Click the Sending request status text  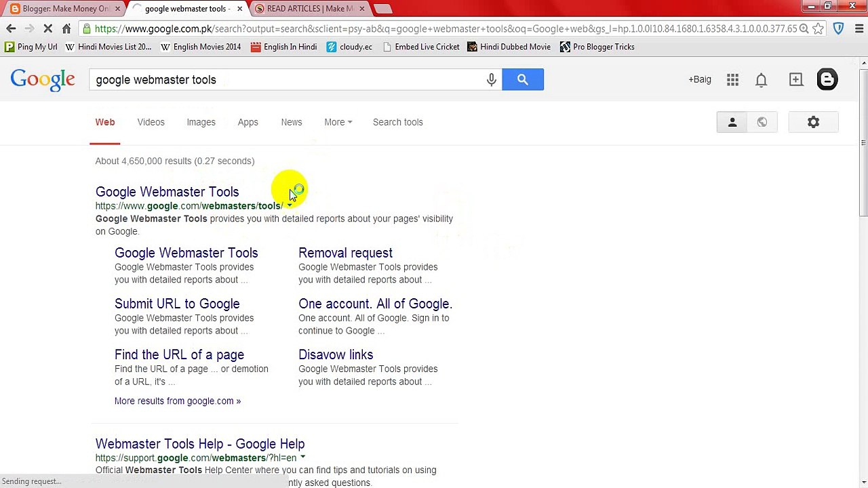click(32, 481)
